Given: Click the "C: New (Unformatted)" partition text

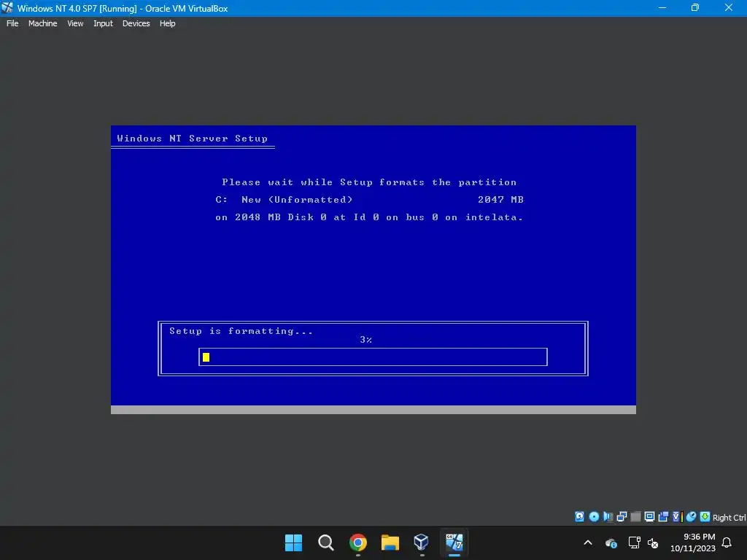Looking at the screenshot, I should [x=284, y=200].
